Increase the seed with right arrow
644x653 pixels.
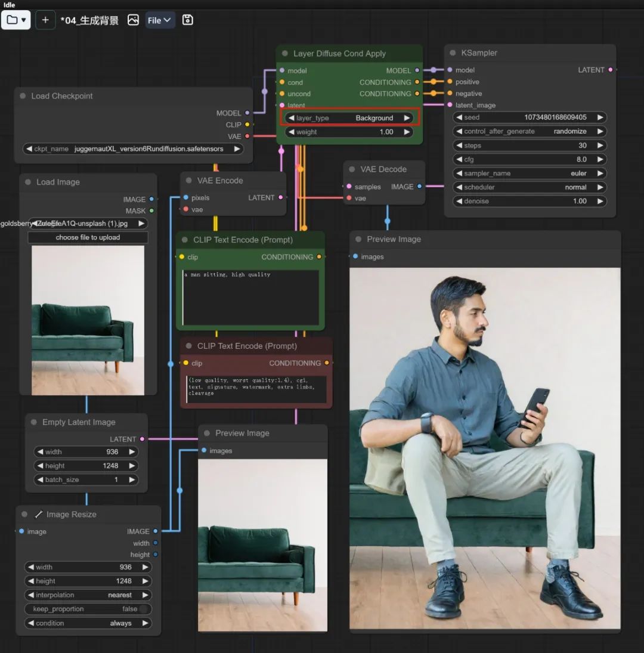click(x=600, y=117)
